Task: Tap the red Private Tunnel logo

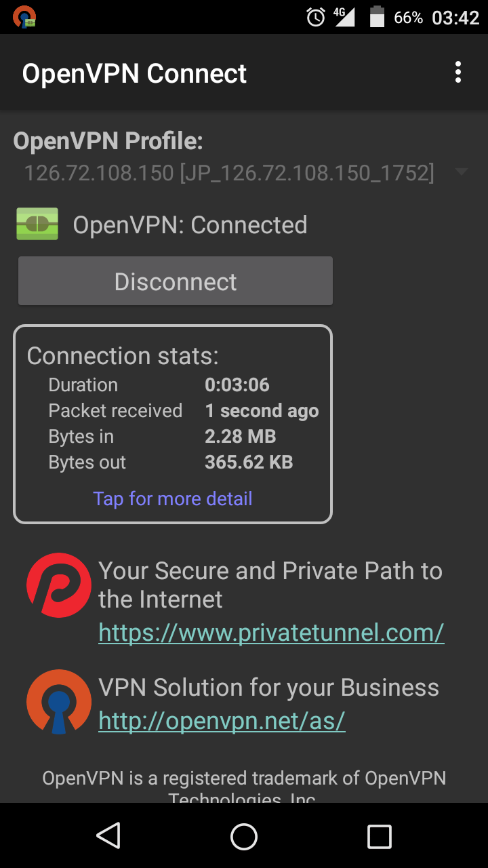Action: pos(59,585)
